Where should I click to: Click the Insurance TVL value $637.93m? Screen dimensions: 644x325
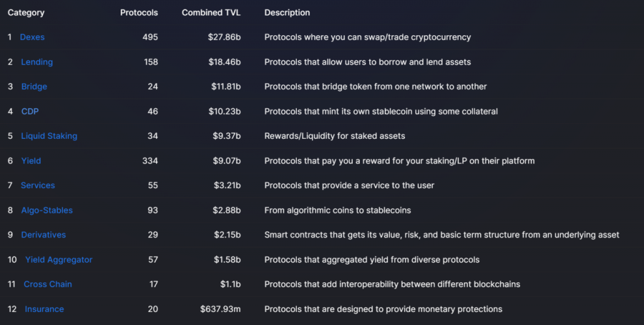(x=221, y=309)
